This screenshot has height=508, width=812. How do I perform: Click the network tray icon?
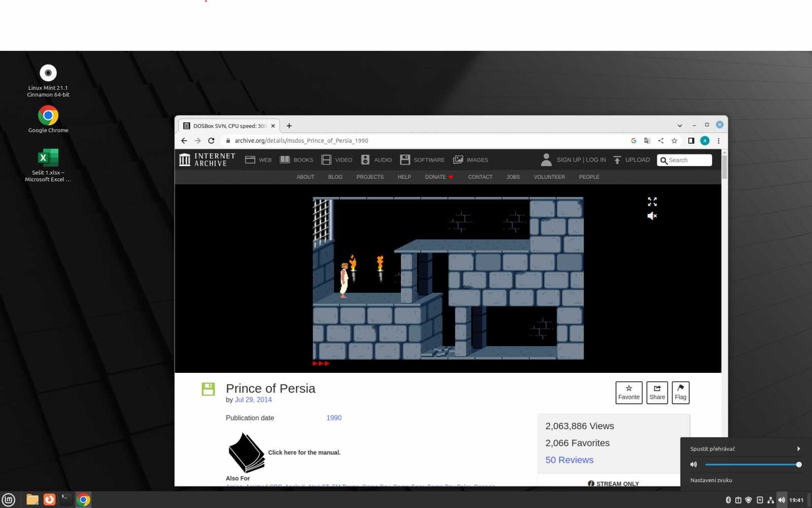770,500
